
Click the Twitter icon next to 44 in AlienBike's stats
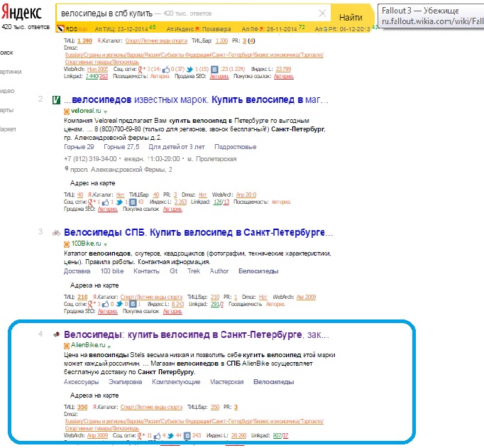coord(170,436)
